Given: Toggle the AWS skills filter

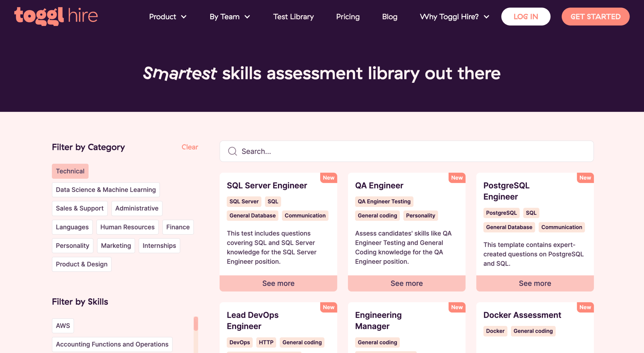Looking at the screenshot, I should 63,325.
